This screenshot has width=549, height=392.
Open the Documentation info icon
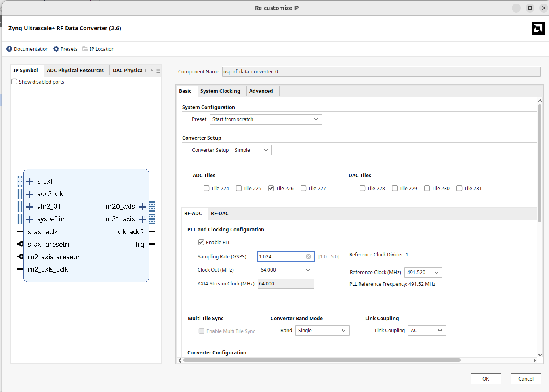pos(8,49)
